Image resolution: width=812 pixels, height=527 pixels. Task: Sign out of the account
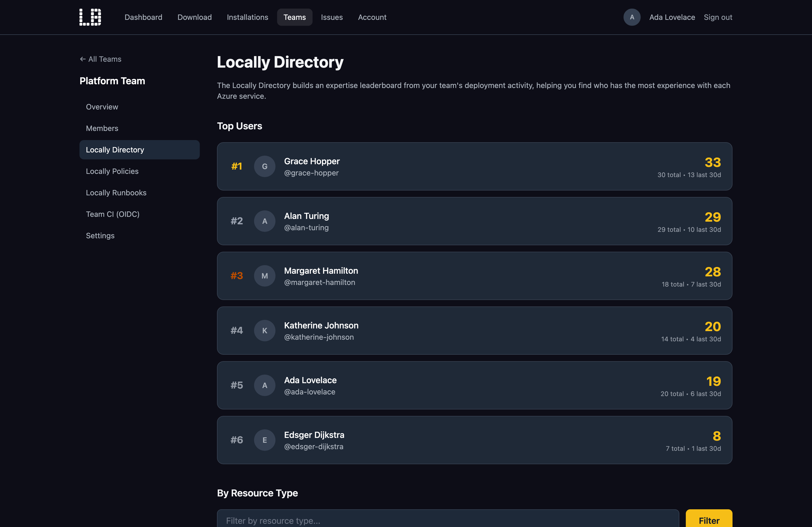(718, 17)
